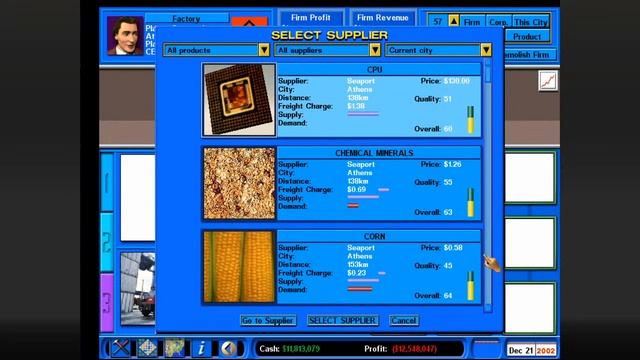This screenshot has width=640, height=360.
Task: Open the Current city dropdown arrow
Action: [486, 50]
